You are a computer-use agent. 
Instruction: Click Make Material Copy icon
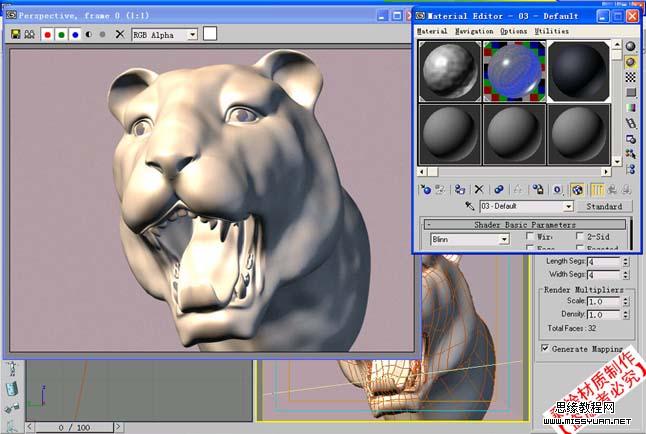click(x=499, y=190)
